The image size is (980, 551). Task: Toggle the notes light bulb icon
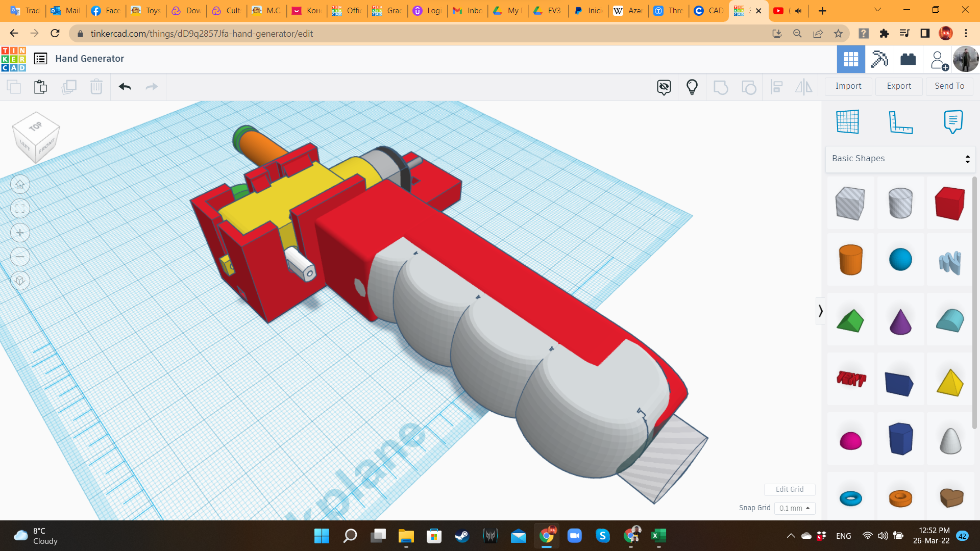click(692, 87)
